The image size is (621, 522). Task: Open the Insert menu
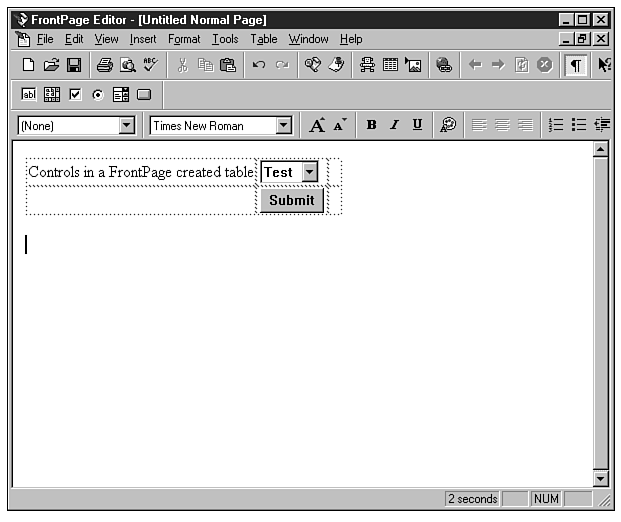coord(143,39)
